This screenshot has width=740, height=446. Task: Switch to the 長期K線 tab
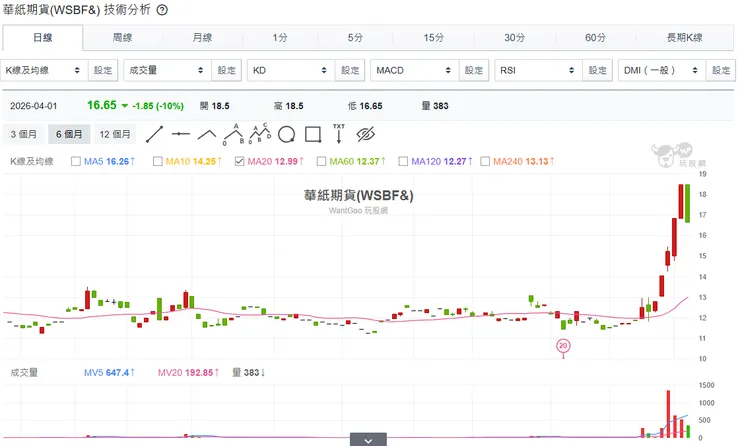[x=684, y=38]
